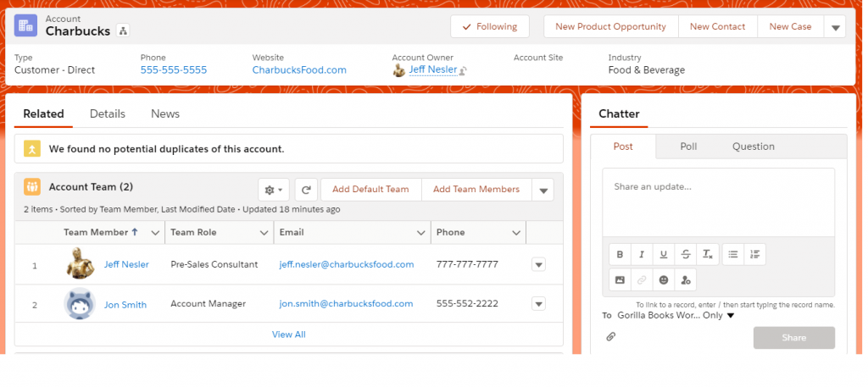Insert an image into Chatter post

pos(620,279)
